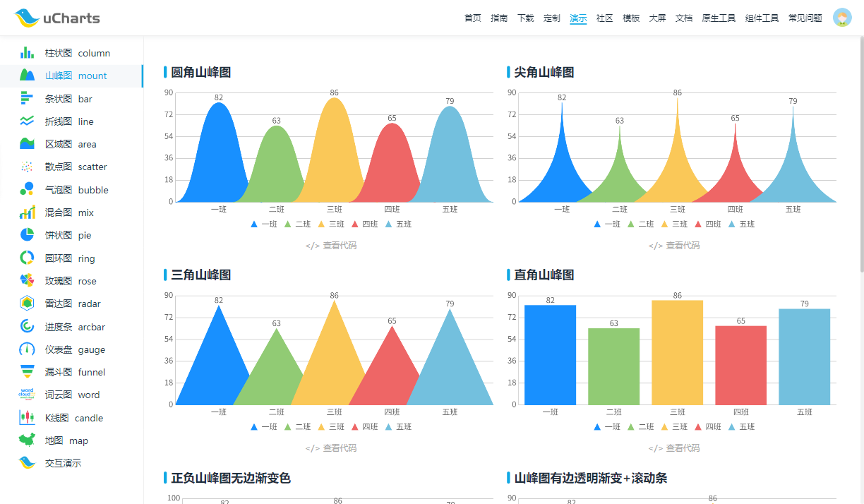Screen dimensions: 864x504
Task: Open the 文档 menu item
Action: coord(683,18)
